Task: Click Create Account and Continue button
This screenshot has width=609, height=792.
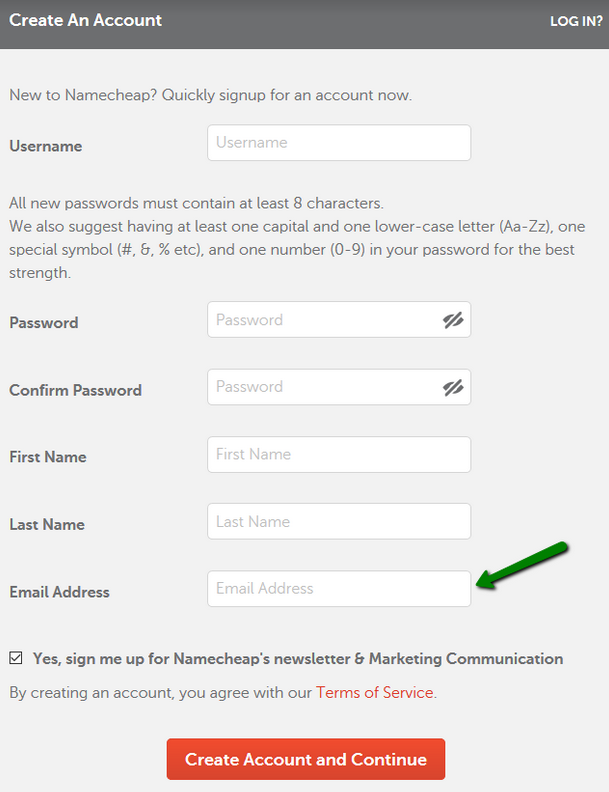Action: [x=306, y=759]
